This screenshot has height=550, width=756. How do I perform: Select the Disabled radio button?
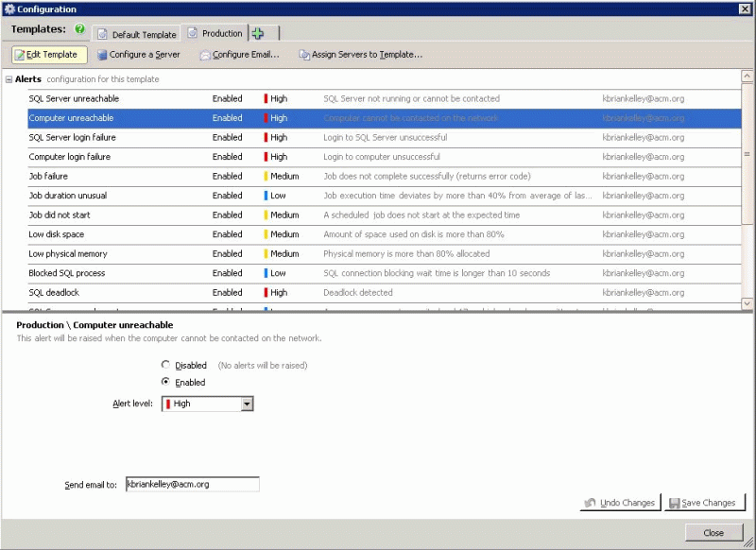pos(167,365)
